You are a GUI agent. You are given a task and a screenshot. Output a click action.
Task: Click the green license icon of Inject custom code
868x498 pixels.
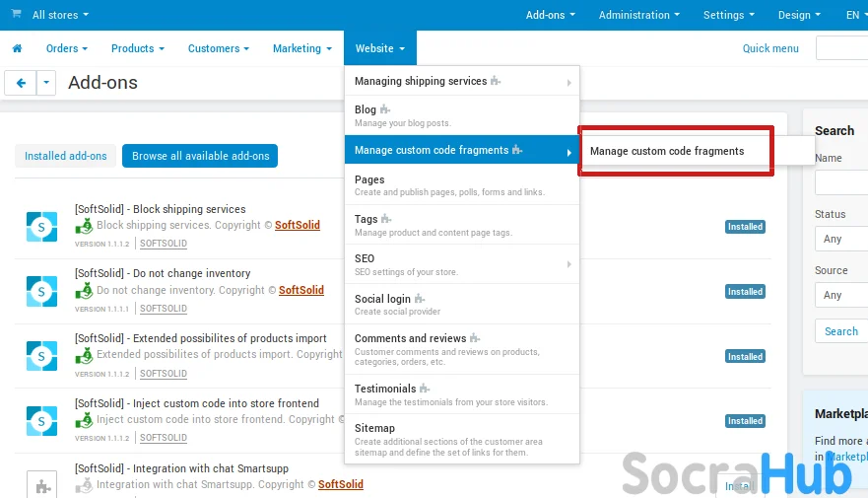click(x=84, y=420)
